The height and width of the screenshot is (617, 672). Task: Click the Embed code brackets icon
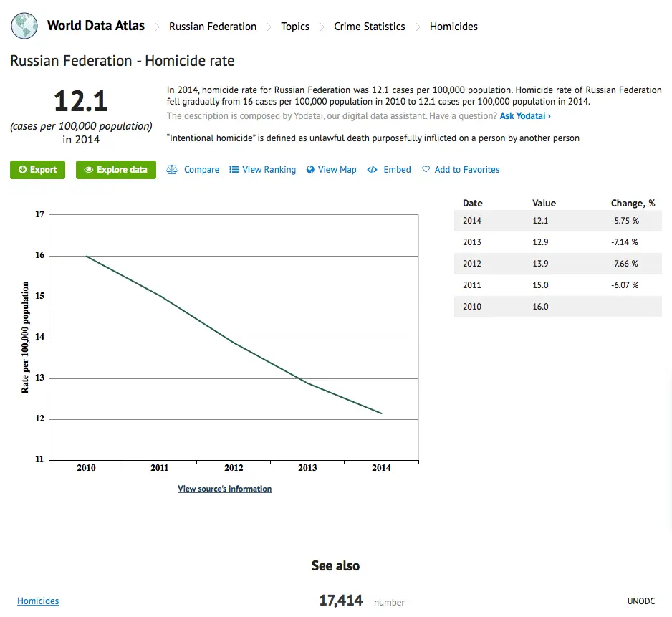point(372,170)
